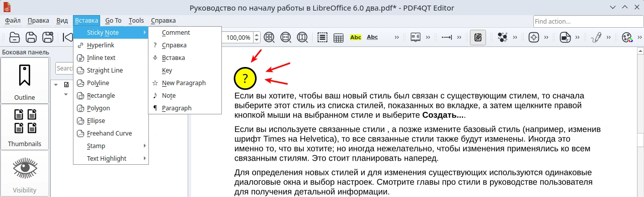Image resolution: width=644 pixels, height=197 pixels.
Task: Choose Hyperlink from the insert menu
Action: click(111, 45)
